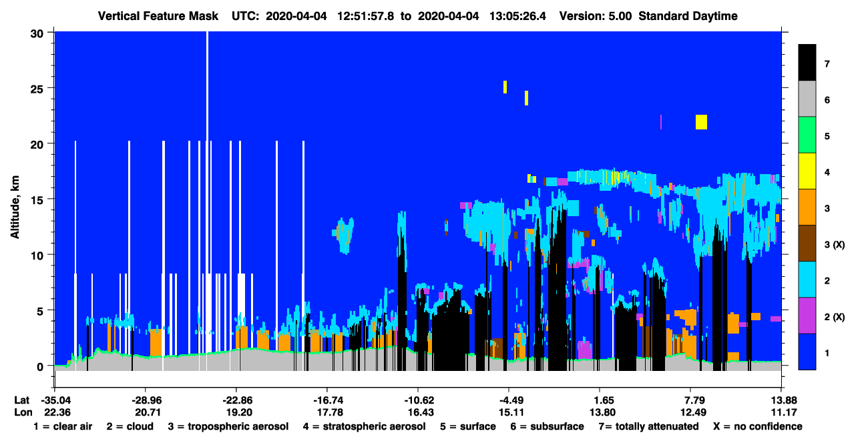Click the 'Standard Daytime' text

pyautogui.click(x=688, y=16)
